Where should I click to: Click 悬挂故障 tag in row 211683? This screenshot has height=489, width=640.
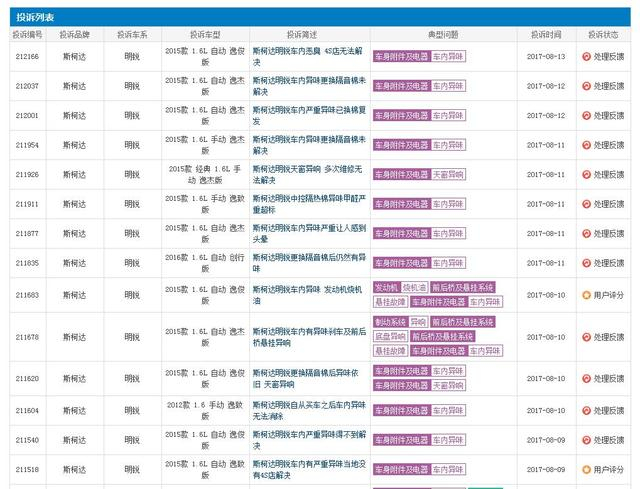(390, 302)
